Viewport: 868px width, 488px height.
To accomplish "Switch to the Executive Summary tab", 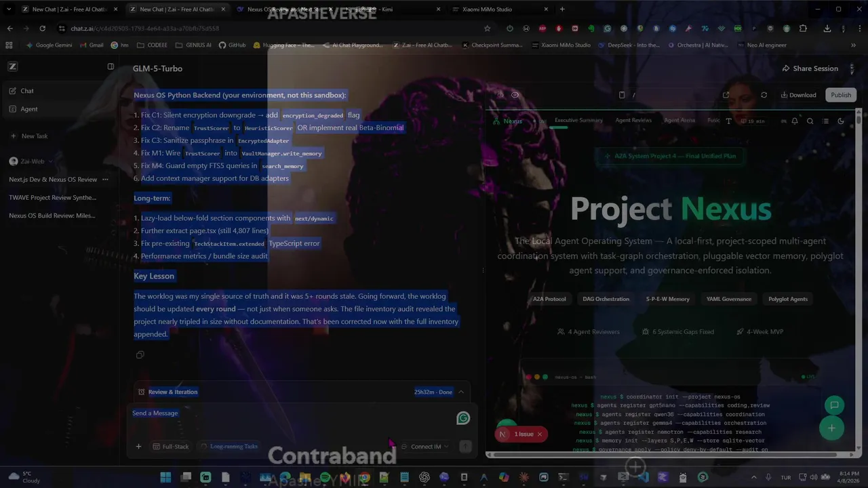I will (578, 121).
